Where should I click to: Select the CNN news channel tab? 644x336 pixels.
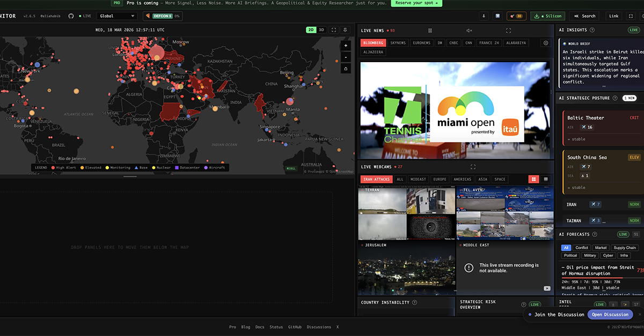469,43
